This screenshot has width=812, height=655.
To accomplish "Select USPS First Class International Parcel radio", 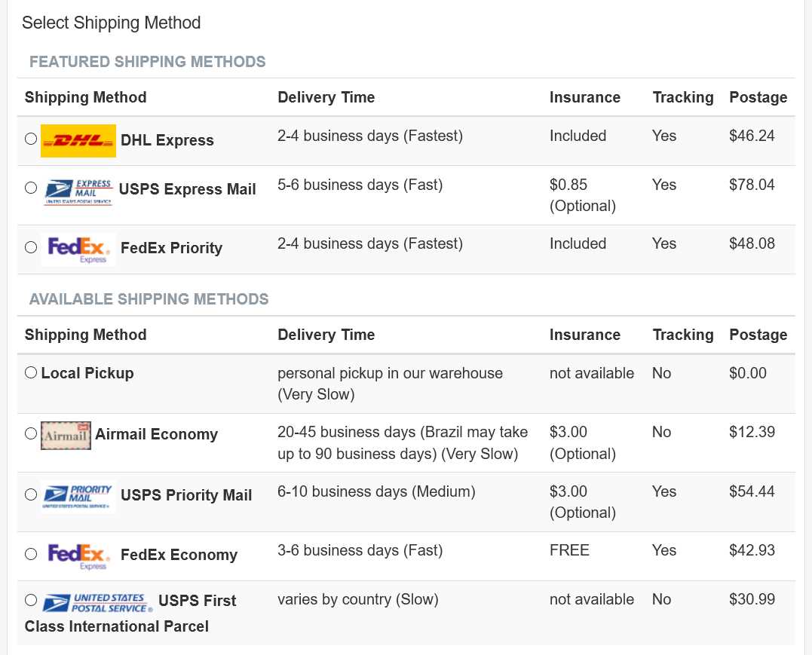I will 31,599.
